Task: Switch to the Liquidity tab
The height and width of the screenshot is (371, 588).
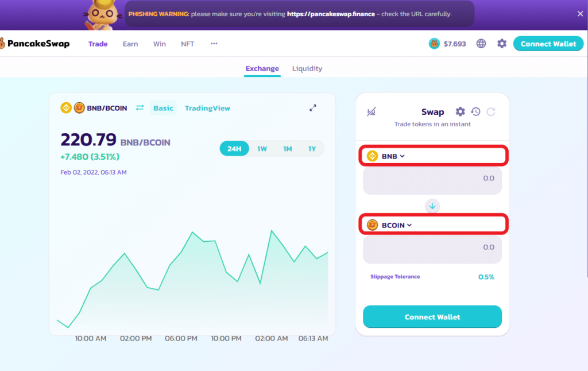Action: point(307,69)
